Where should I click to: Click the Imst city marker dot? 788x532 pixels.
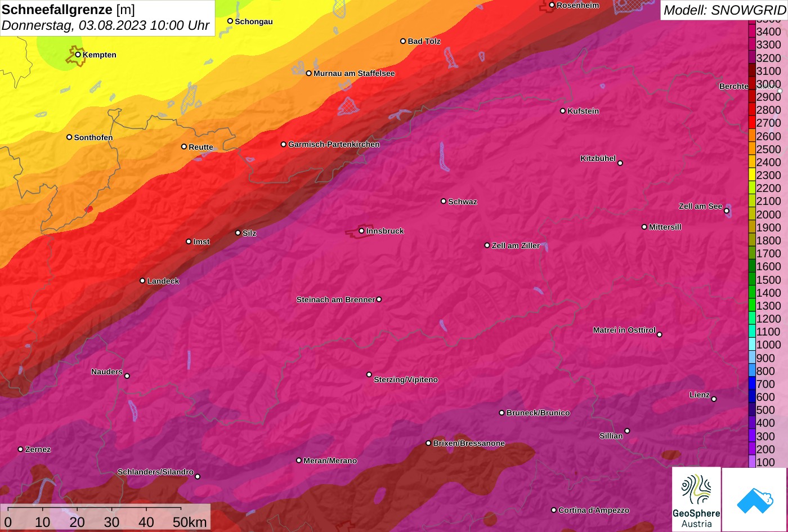(189, 242)
